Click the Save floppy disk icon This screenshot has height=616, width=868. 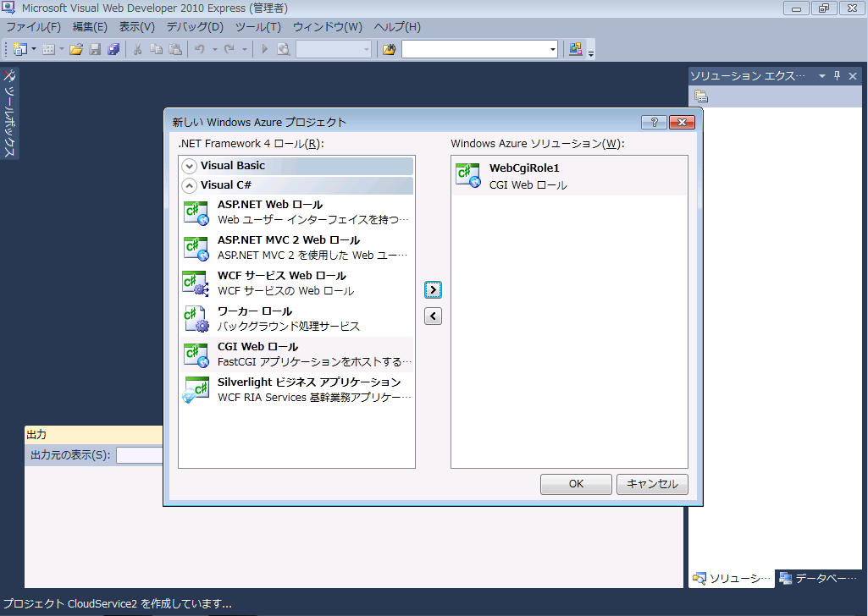[x=95, y=49]
